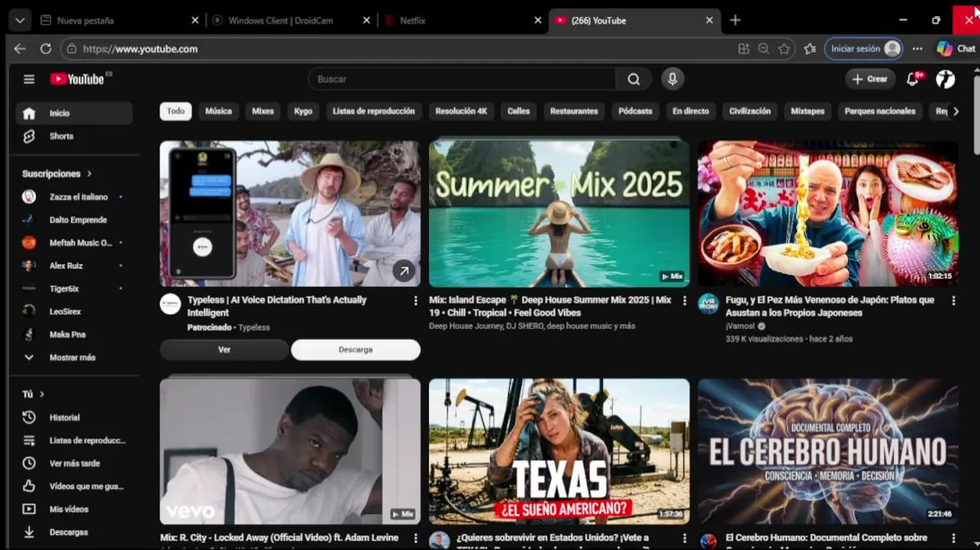Go back with the browser back arrow
The image size is (980, 550).
[20, 48]
